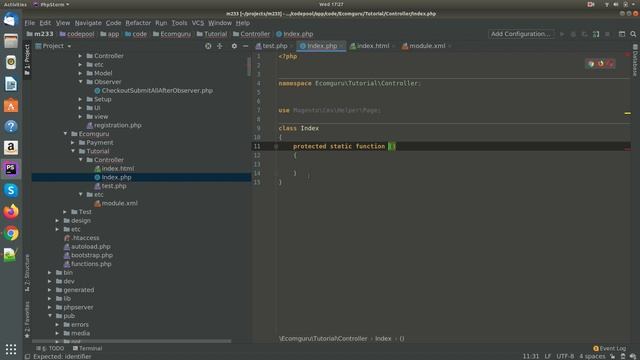
Task: Click Add Configuration... button
Action: coord(521,34)
